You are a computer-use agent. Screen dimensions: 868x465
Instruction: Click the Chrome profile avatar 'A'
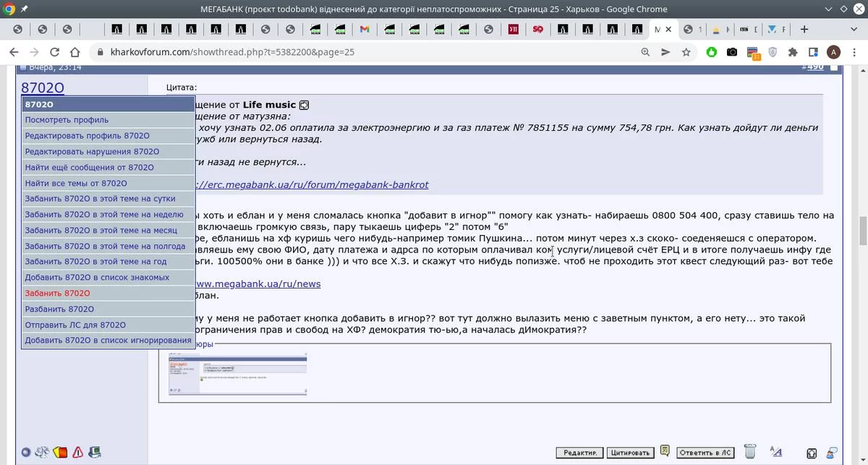pos(834,52)
